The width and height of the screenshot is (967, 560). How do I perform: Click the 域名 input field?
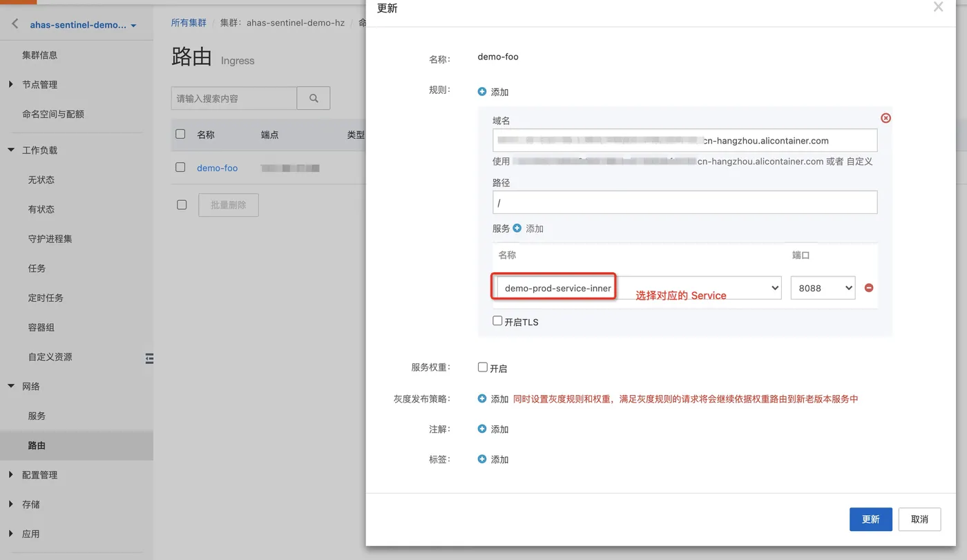pyautogui.click(x=685, y=140)
